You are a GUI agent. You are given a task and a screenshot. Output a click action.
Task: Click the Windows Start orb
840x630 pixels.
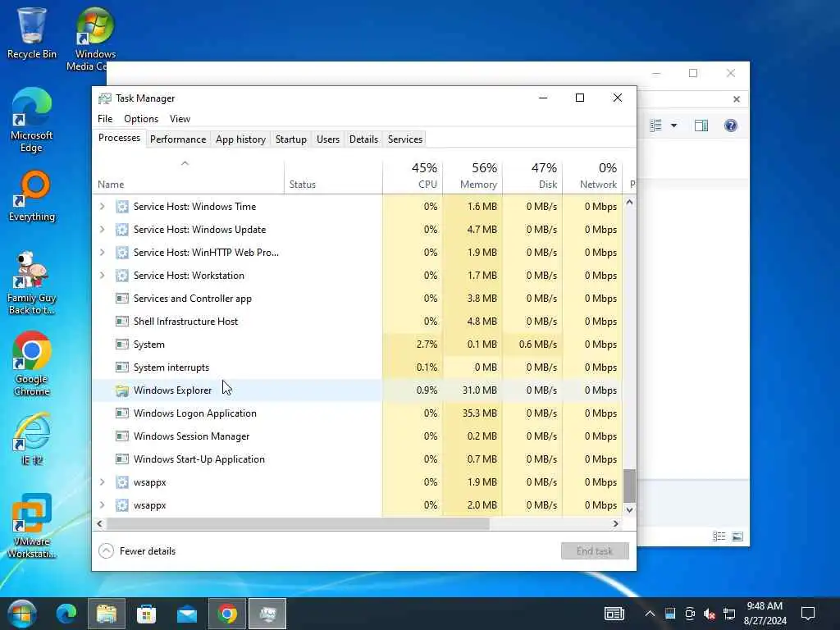point(21,614)
